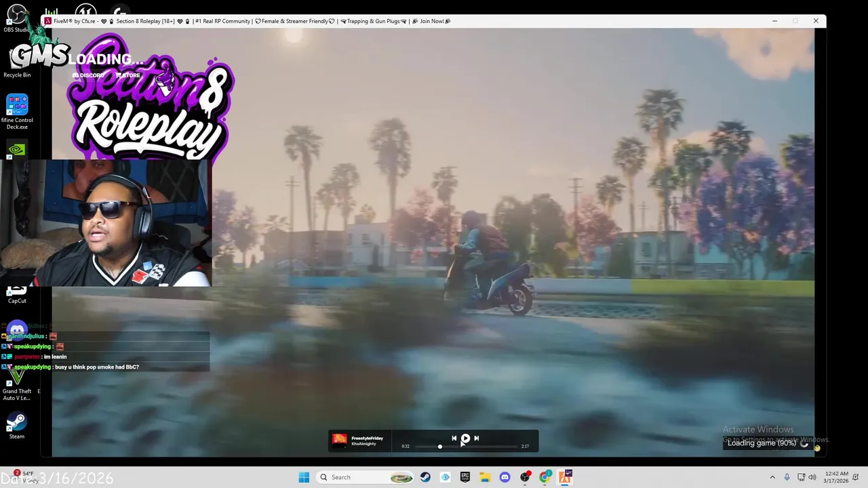
Task: Click the 0:32 elapsed time label
Action: pos(406,447)
